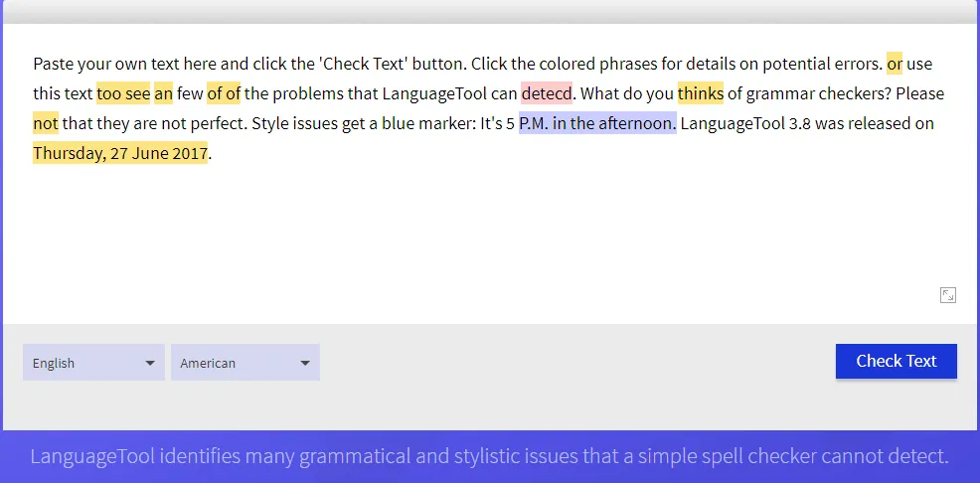Click the highlighted word 'not' at line start

pyautogui.click(x=46, y=123)
